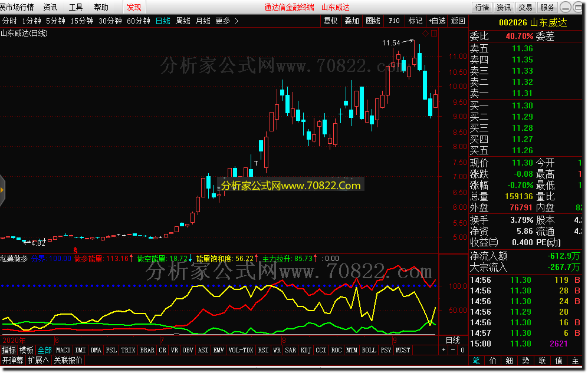Switch indicator to TRIX
The image size is (588, 373).
[128, 350]
